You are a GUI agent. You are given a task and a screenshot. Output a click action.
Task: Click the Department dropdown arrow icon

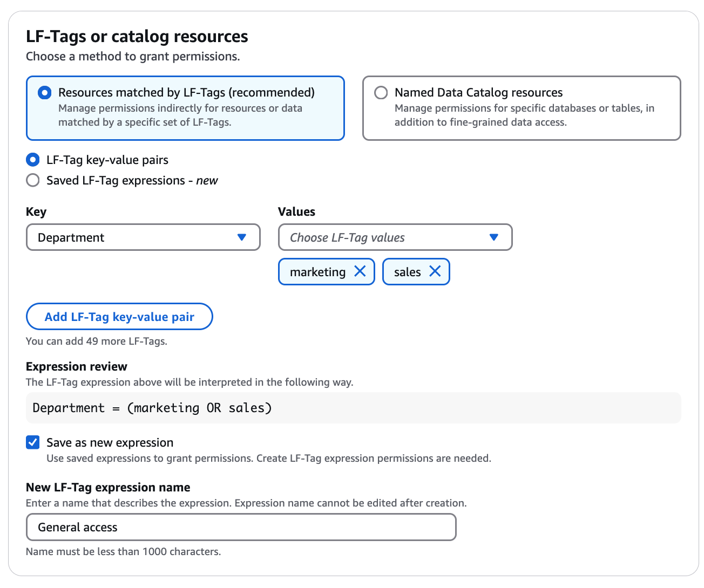(x=241, y=237)
